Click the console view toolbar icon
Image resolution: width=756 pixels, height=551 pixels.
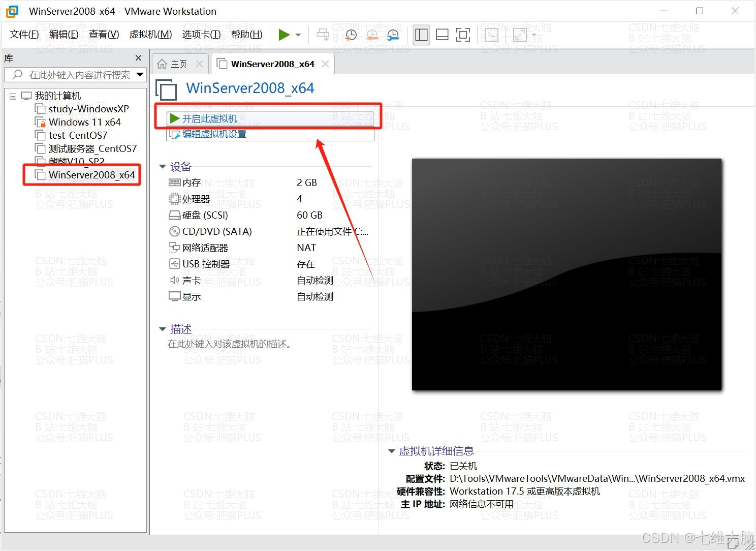pyautogui.click(x=491, y=35)
